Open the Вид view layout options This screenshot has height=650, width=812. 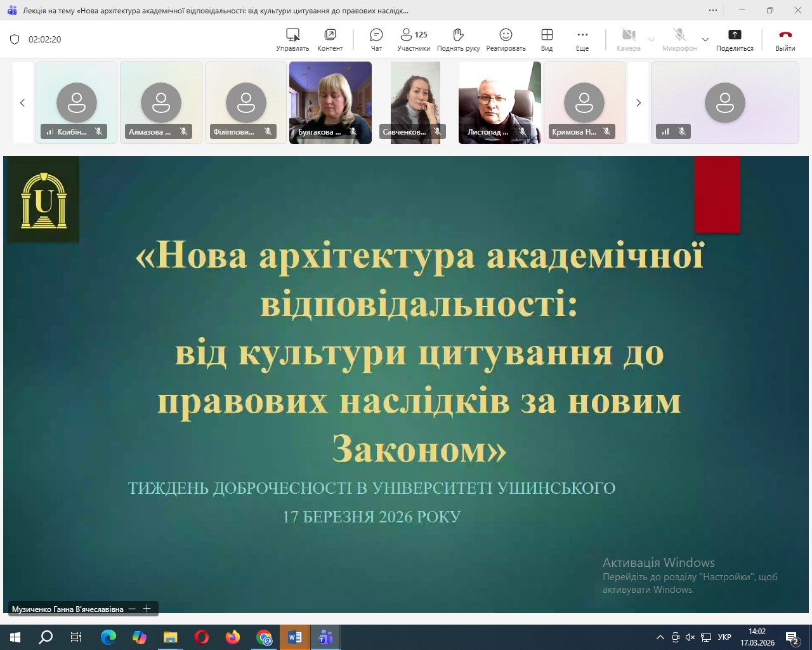click(547, 39)
